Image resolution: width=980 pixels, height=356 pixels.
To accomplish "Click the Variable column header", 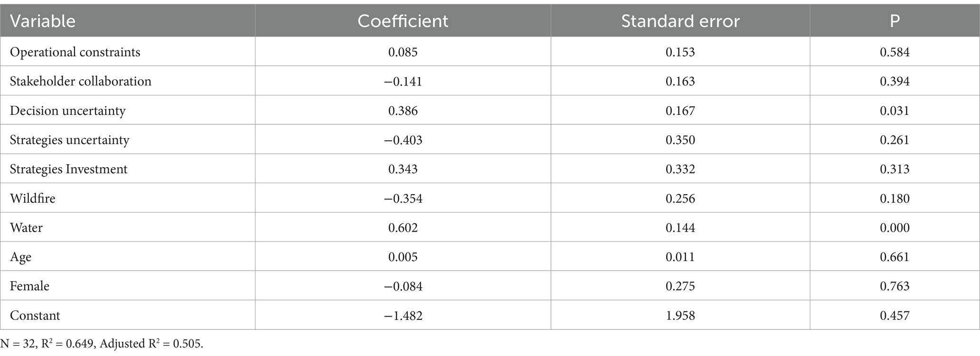I will [43, 21].
